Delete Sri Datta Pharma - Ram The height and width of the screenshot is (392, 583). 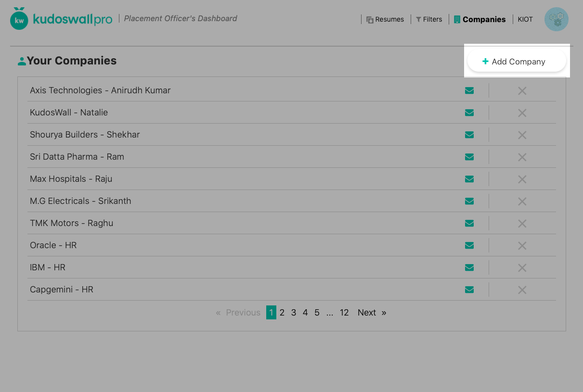tap(522, 157)
